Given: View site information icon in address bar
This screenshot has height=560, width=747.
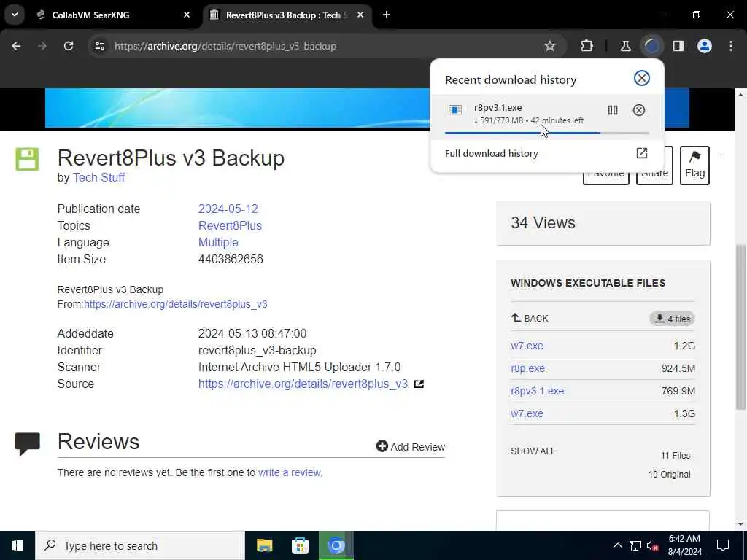Looking at the screenshot, I should [x=99, y=46].
